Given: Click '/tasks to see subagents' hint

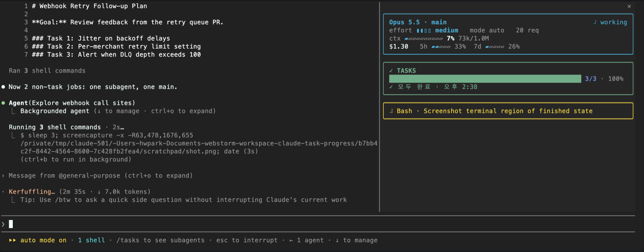Looking at the screenshot, I should tap(161, 240).
